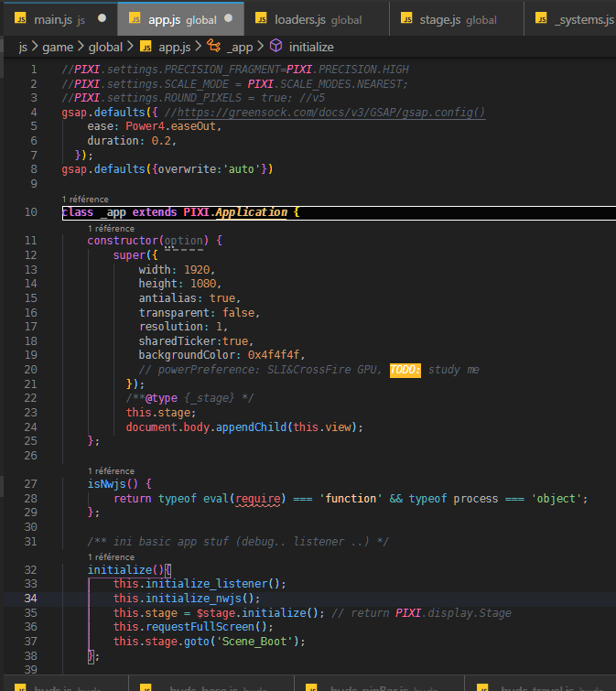Screen dimensions: 616x691
Task: Click 'app.js' file in breadcrumb
Action: click(x=175, y=48)
